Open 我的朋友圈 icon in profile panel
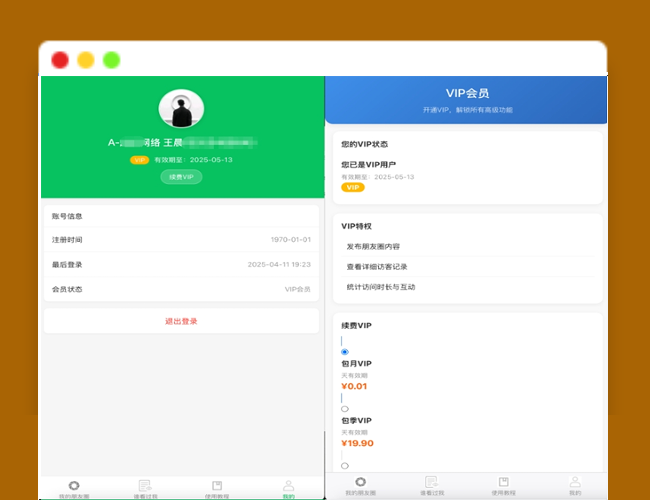The width and height of the screenshot is (650, 500). point(74,485)
